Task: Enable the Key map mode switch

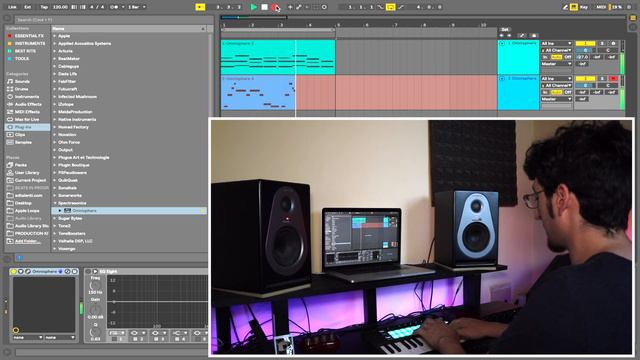Action: tap(584, 7)
